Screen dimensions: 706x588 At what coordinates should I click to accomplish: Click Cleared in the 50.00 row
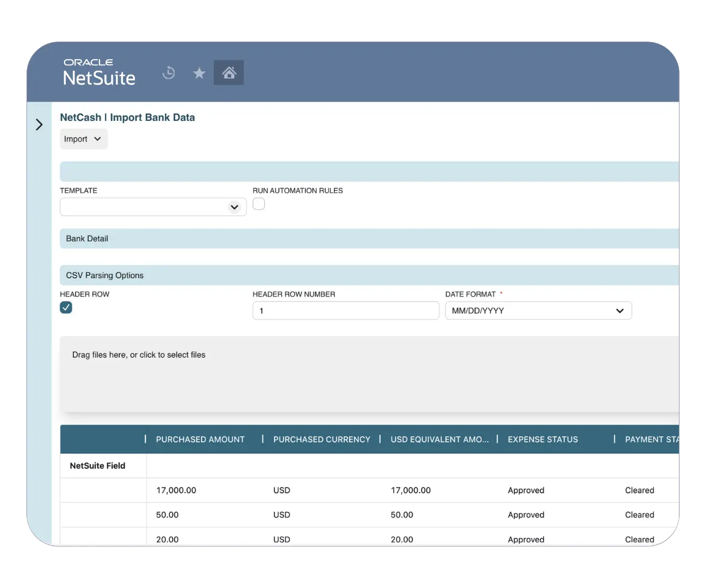click(x=640, y=515)
